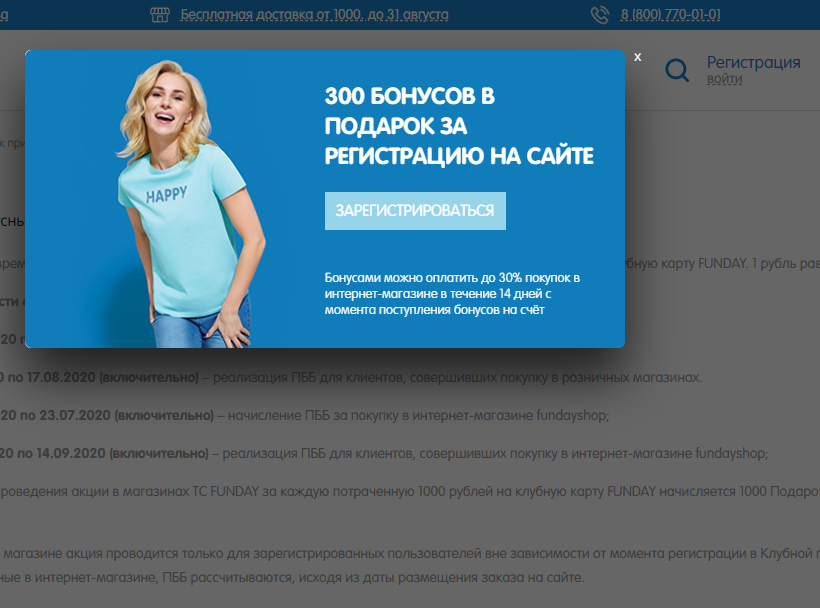Click the phone handset icon
Screen dimensions: 820x608
click(600, 15)
